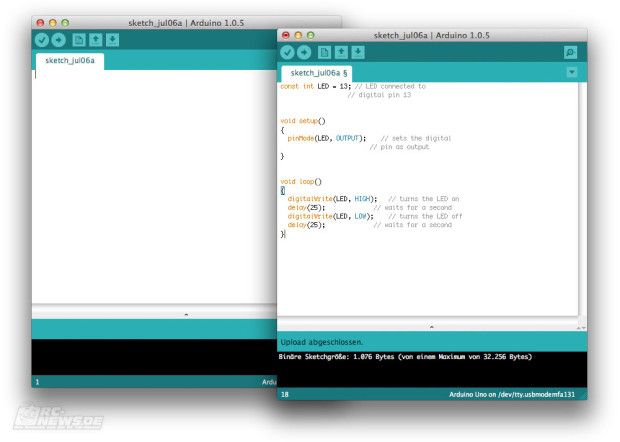620x442 pixels.
Task: Click Open sketch icon in back window
Action: [96, 40]
